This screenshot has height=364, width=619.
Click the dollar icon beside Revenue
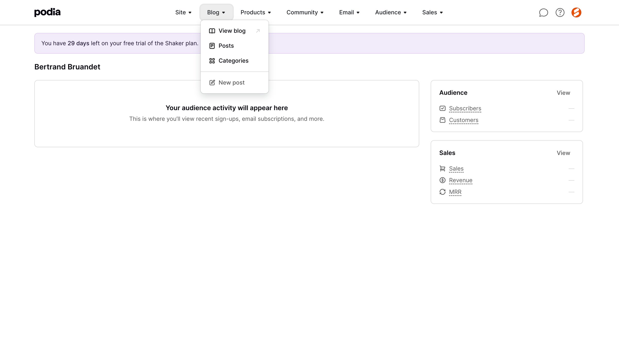pos(443,180)
